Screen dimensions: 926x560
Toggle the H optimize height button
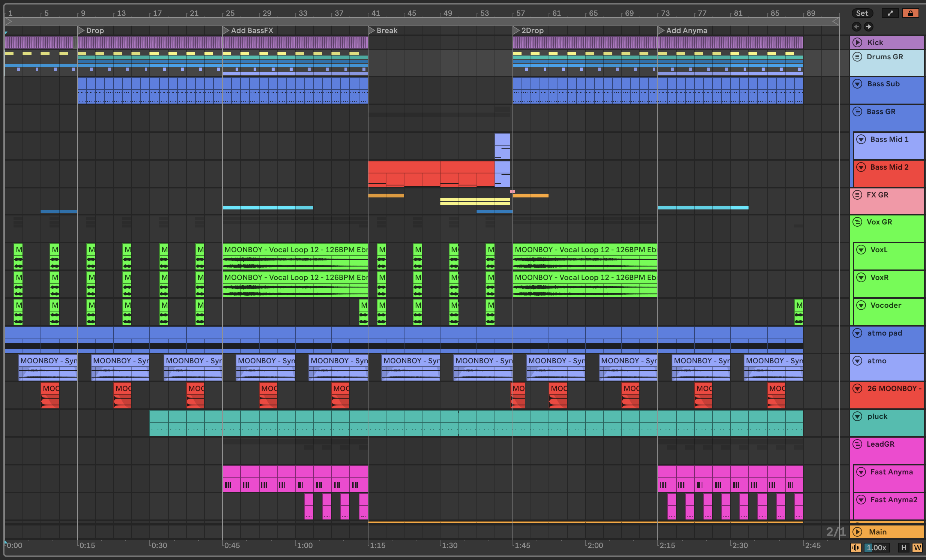click(x=904, y=547)
